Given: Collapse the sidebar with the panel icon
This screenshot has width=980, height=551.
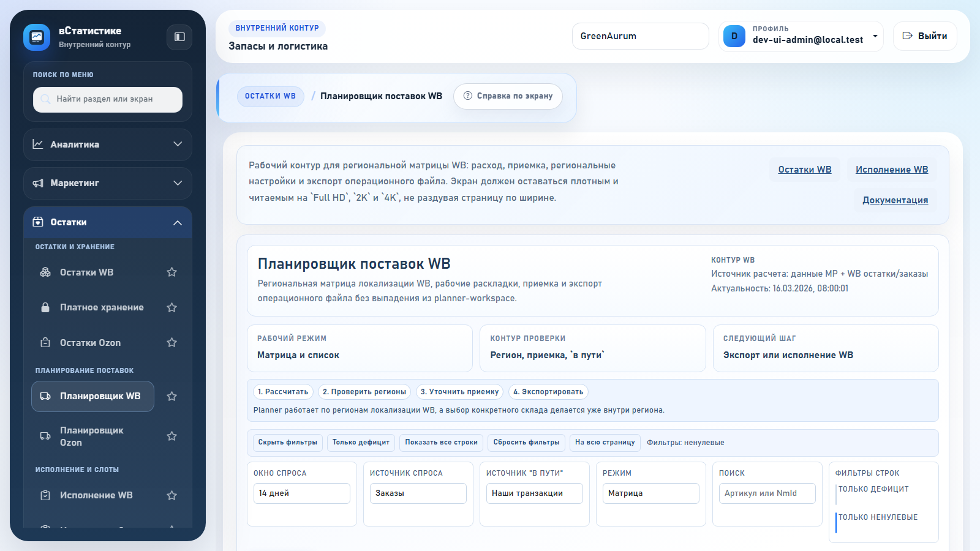Looking at the screenshot, I should point(179,37).
